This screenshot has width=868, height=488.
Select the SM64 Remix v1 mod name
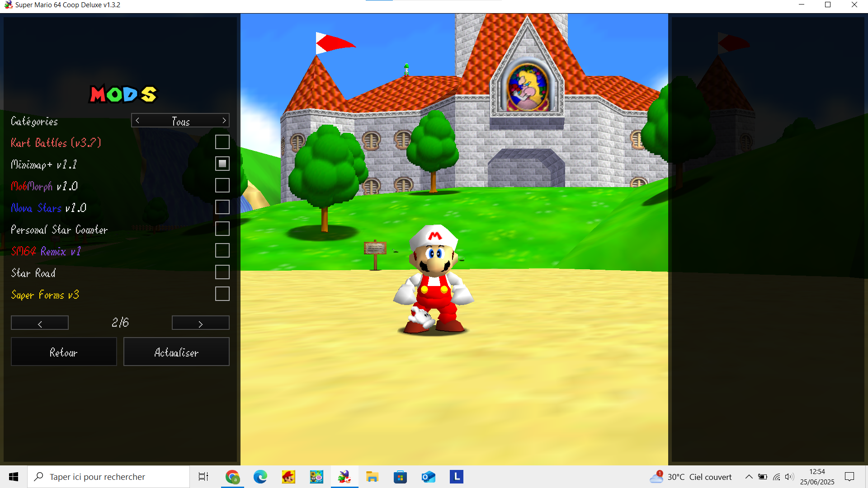click(x=46, y=251)
